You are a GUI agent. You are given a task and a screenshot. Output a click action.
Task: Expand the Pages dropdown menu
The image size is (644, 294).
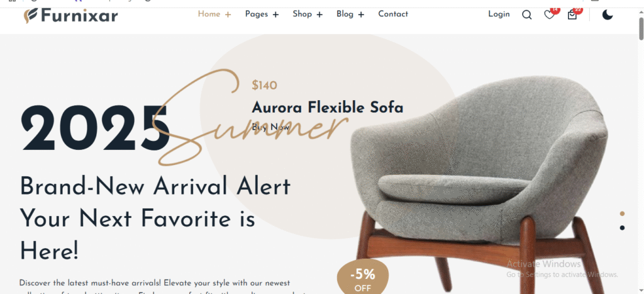point(262,14)
